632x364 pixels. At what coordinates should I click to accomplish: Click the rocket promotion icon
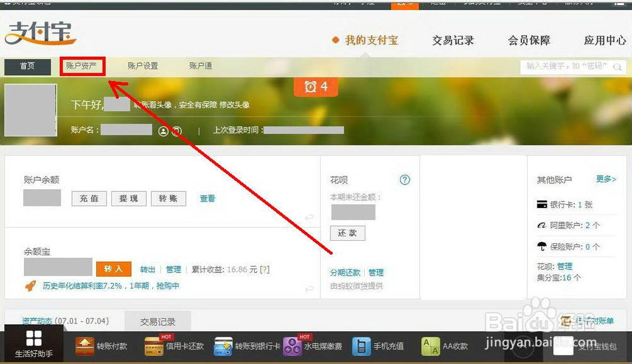(30, 286)
